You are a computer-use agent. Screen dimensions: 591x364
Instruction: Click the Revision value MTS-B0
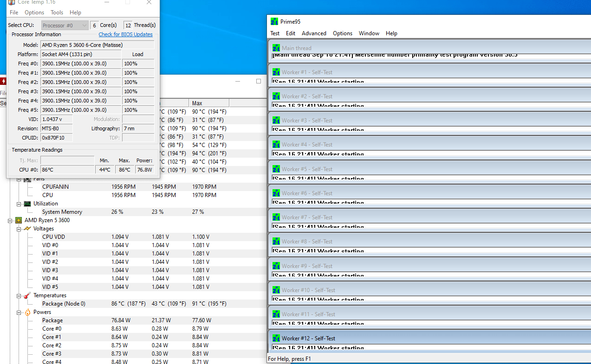point(57,128)
